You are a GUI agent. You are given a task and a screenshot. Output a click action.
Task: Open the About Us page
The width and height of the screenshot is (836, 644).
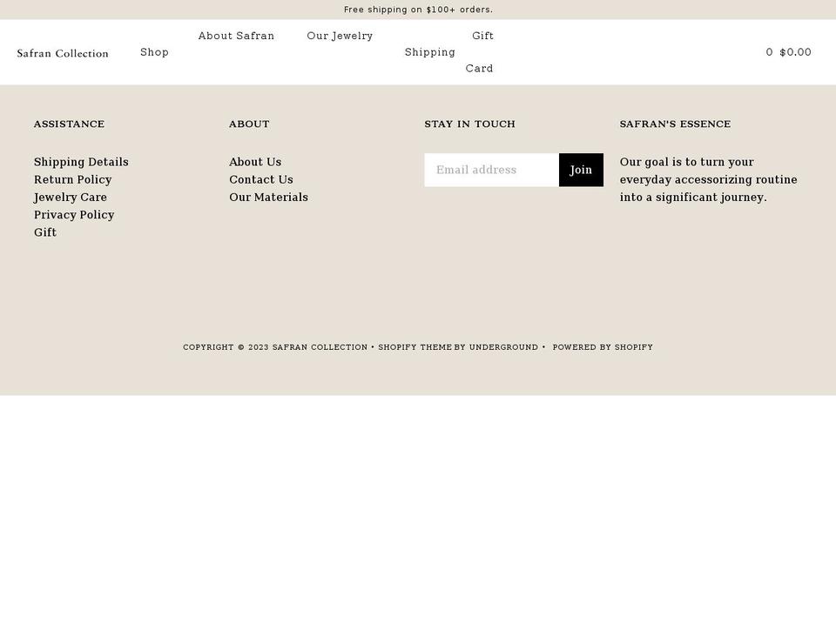click(x=255, y=162)
